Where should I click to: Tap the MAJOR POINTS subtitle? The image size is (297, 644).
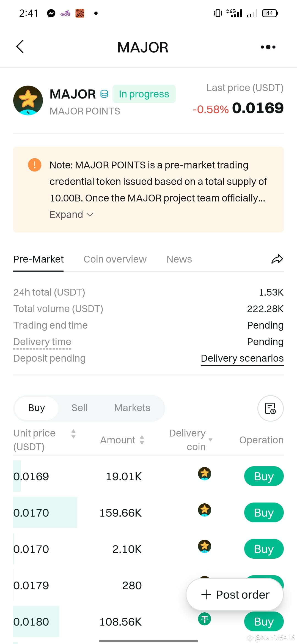[85, 111]
